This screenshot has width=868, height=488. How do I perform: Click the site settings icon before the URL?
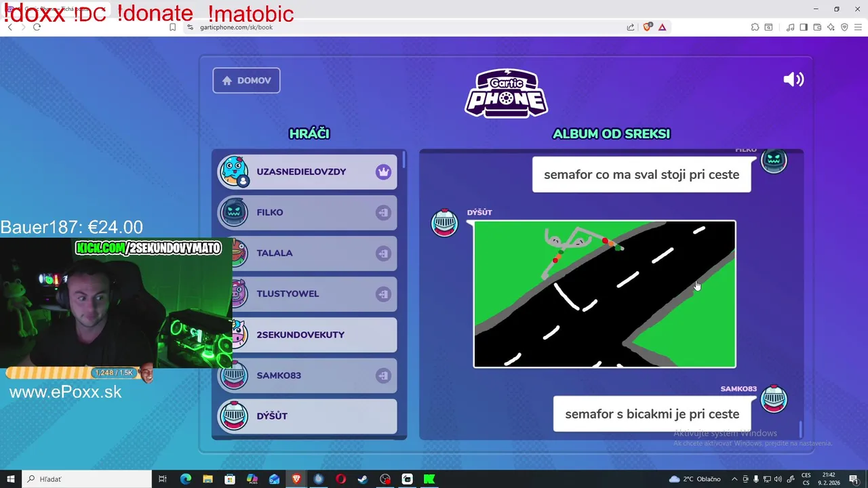[191, 27]
